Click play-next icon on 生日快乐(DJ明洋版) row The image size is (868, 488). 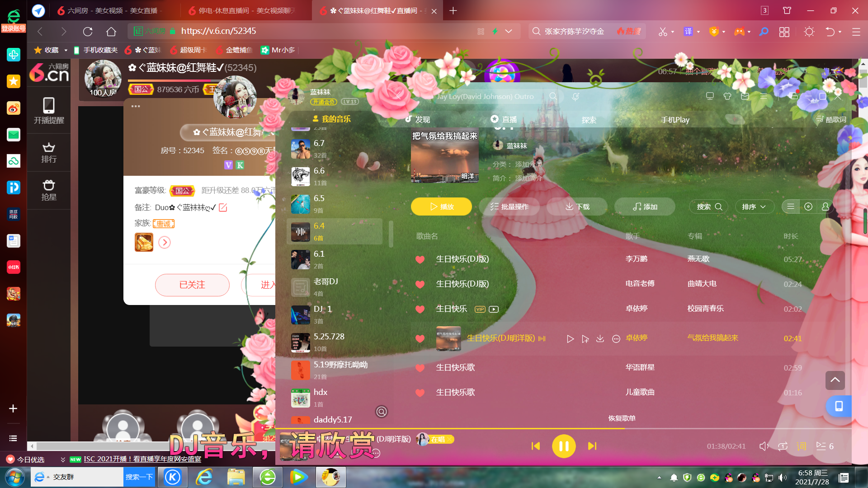coord(585,339)
